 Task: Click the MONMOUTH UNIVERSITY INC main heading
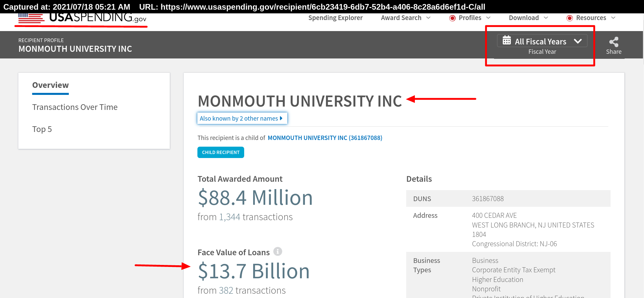(300, 101)
